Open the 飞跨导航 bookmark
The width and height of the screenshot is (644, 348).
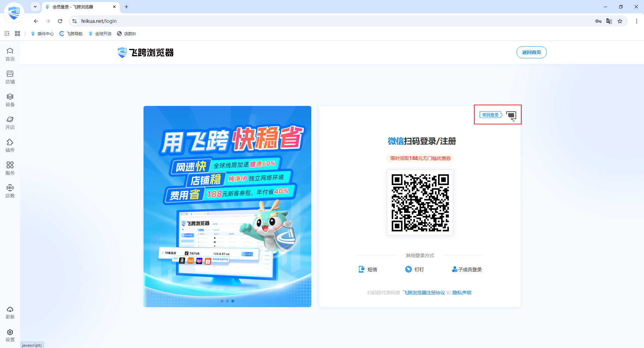click(71, 34)
